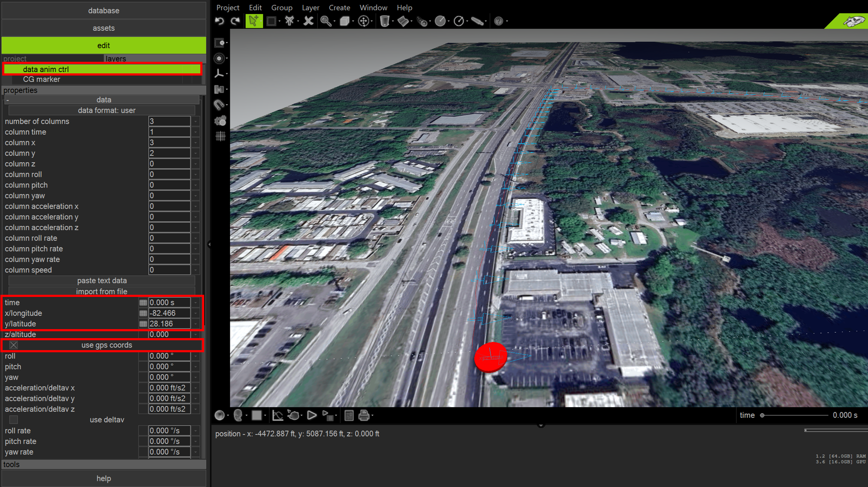The width and height of the screenshot is (868, 487).
Task: Select the select-and-move cursor tool
Action: point(253,21)
